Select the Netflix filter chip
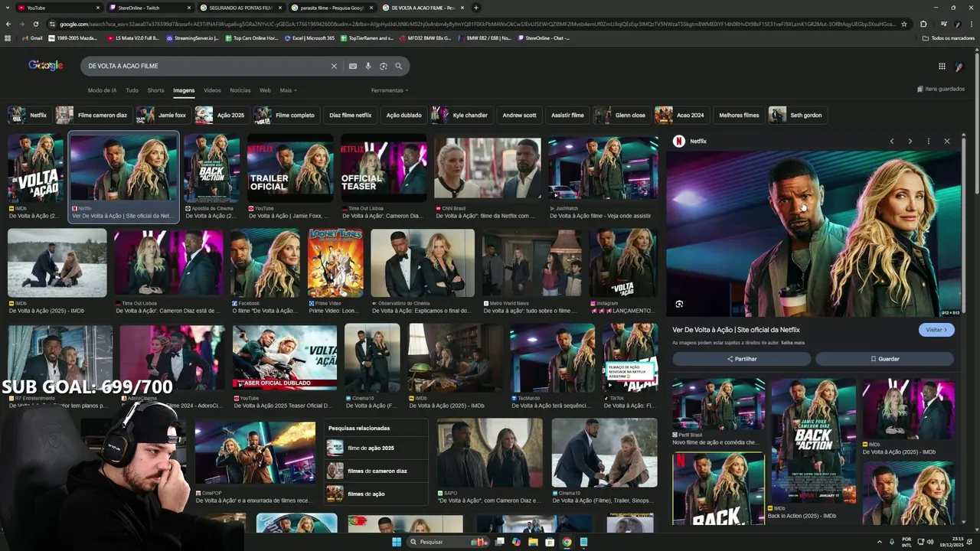Image resolution: width=980 pixels, height=551 pixels. click(28, 116)
